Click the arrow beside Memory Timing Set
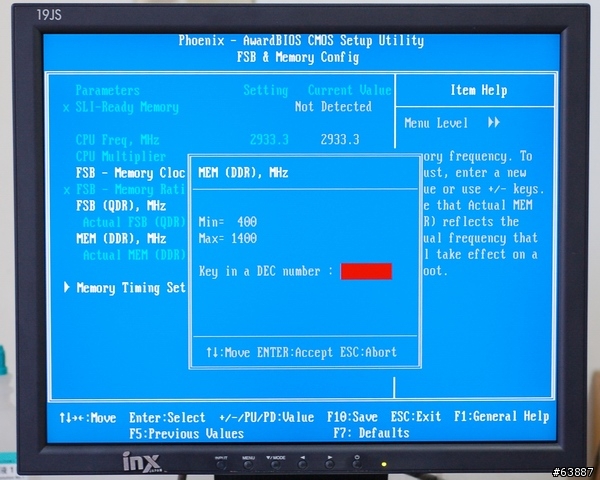600x480 pixels. click(67, 287)
